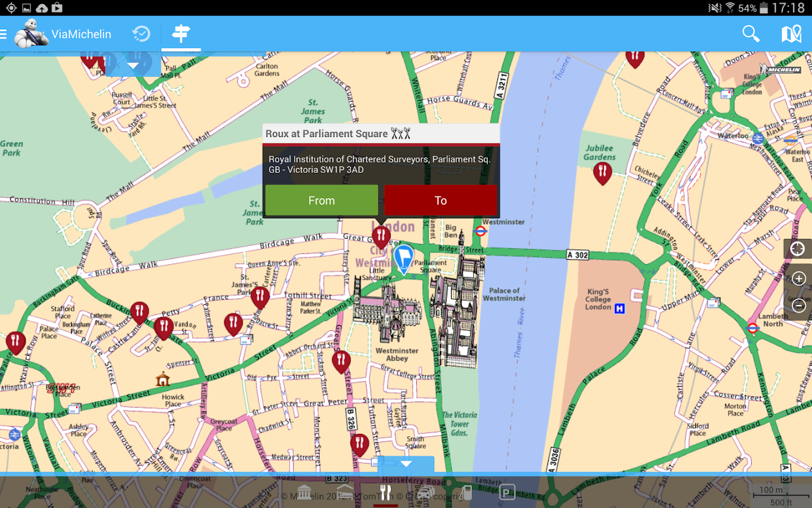Toggle car parks P layer
Viewport: 812px width, 508px height.
coord(507,493)
